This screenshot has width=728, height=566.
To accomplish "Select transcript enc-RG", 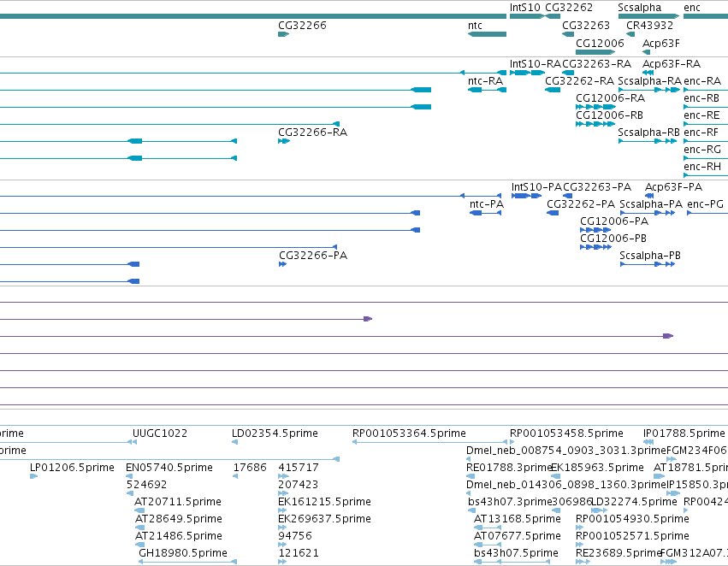I will pos(702,150).
